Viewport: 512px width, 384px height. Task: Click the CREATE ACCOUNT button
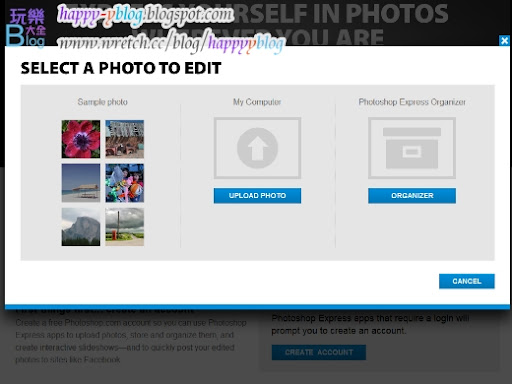pyautogui.click(x=319, y=352)
